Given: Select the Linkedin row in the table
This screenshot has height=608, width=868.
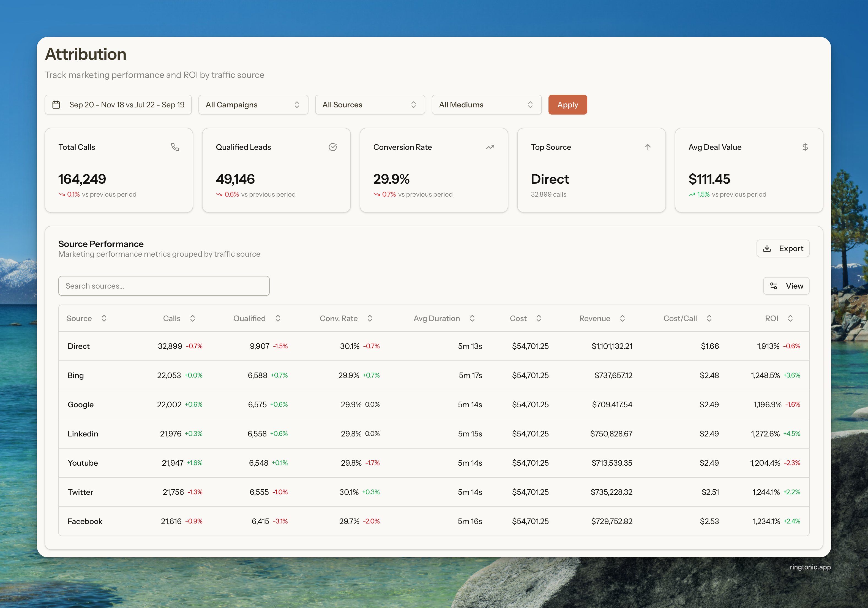Looking at the screenshot, I should pyautogui.click(x=83, y=434).
